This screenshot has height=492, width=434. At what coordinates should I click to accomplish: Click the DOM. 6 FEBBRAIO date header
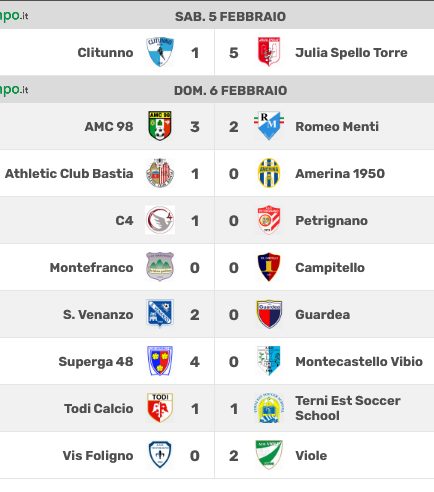[230, 91]
